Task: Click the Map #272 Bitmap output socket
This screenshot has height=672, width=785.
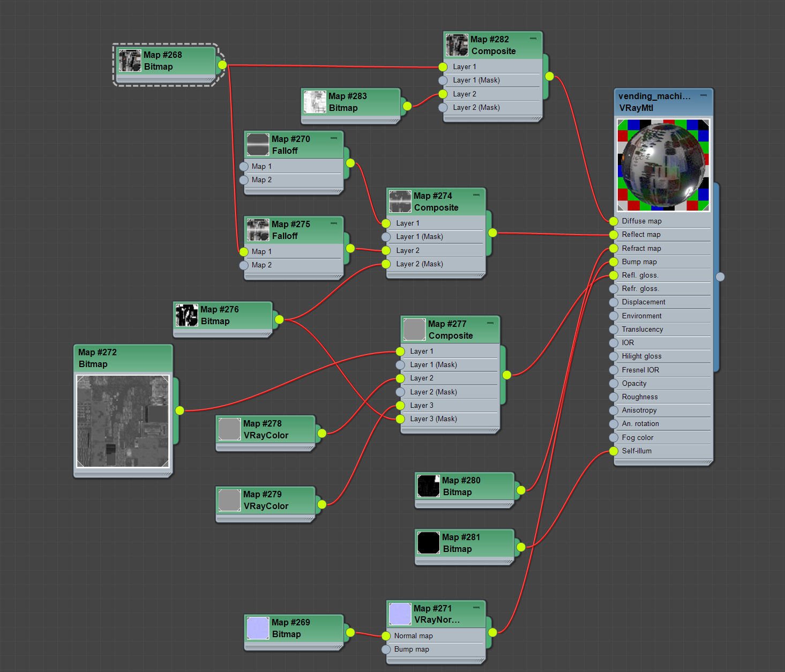Action: pos(180,410)
